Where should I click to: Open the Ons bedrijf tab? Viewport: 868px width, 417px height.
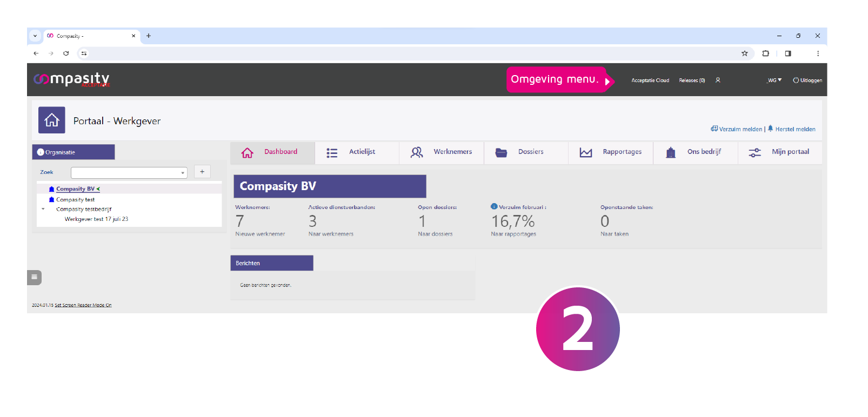695,153
